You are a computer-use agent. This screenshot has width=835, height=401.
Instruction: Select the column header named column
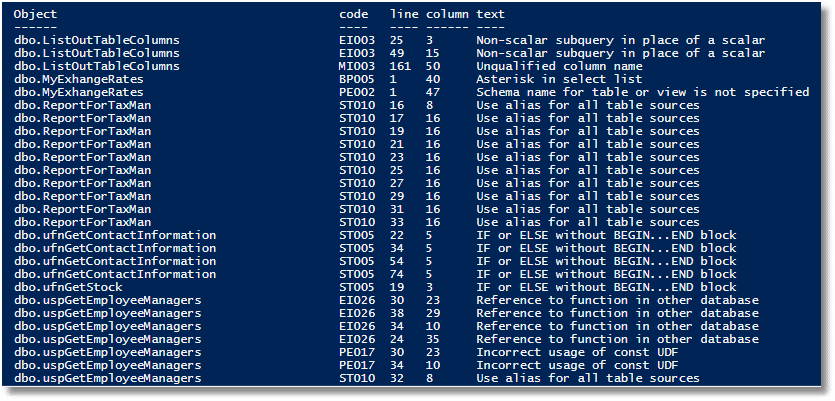tap(447, 14)
